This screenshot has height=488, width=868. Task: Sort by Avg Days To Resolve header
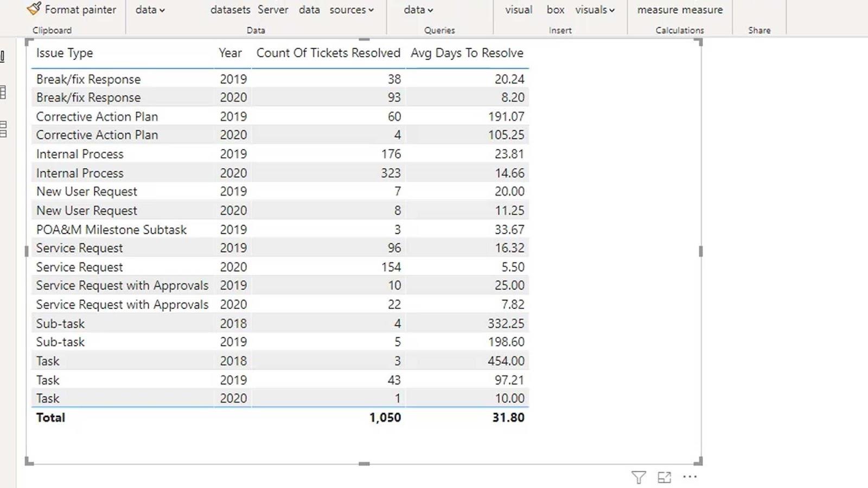tap(467, 53)
